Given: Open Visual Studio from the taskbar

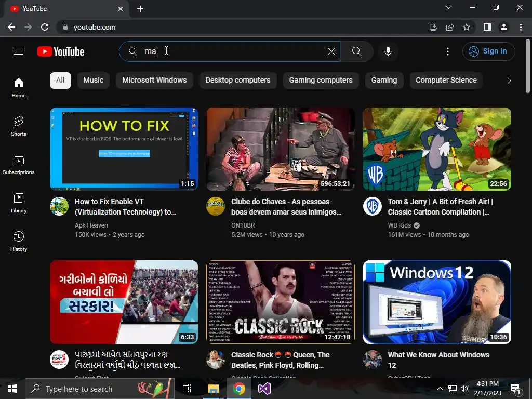Looking at the screenshot, I should 264,389.
